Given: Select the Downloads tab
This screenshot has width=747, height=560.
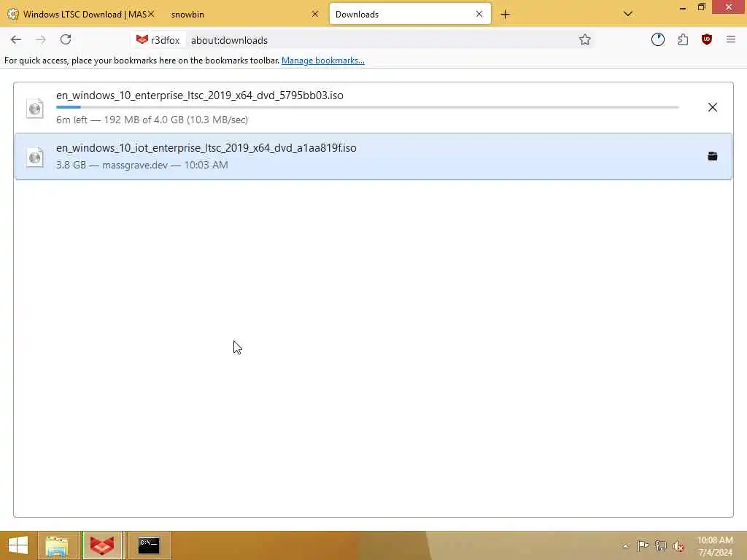Looking at the screenshot, I should (x=410, y=15).
